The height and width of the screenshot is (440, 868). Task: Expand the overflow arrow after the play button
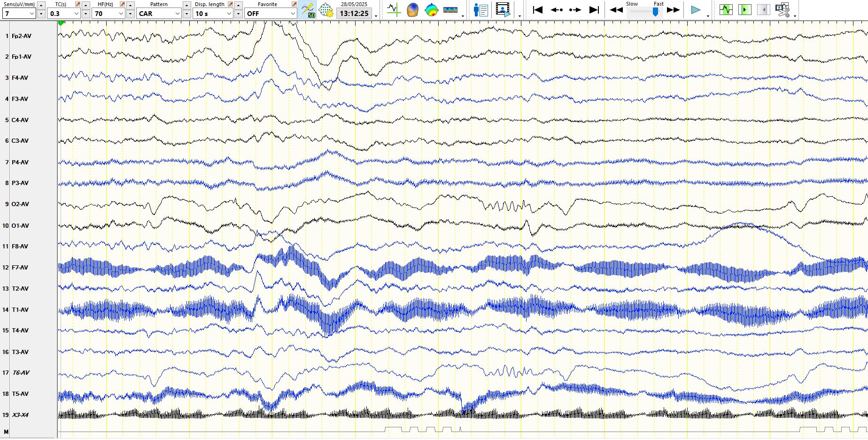tap(708, 15)
